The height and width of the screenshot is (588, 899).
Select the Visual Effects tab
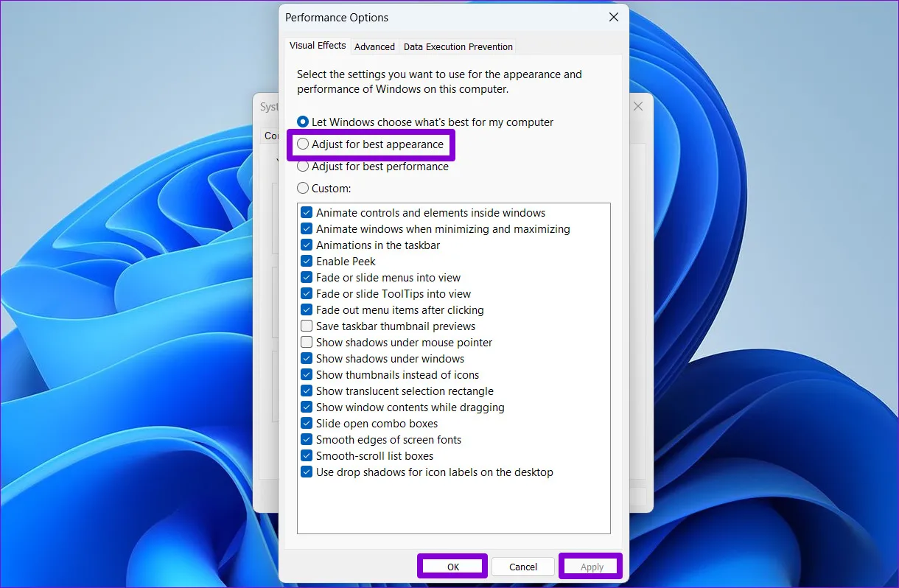(x=317, y=46)
